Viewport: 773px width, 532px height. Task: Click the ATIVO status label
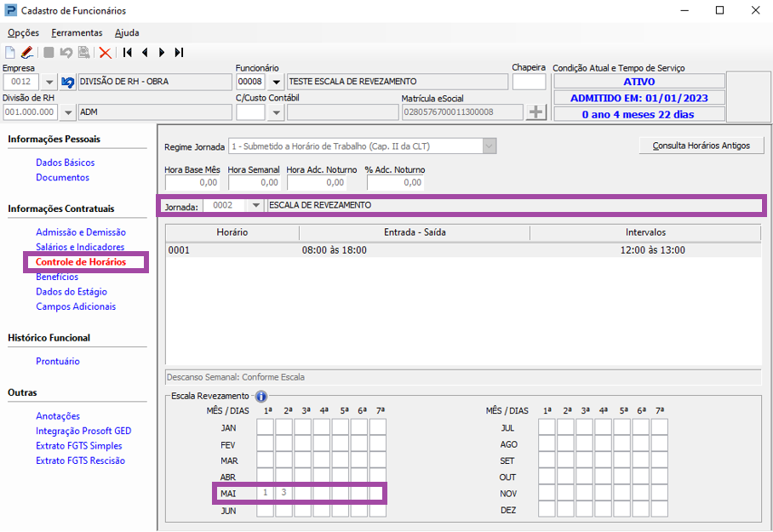(638, 82)
